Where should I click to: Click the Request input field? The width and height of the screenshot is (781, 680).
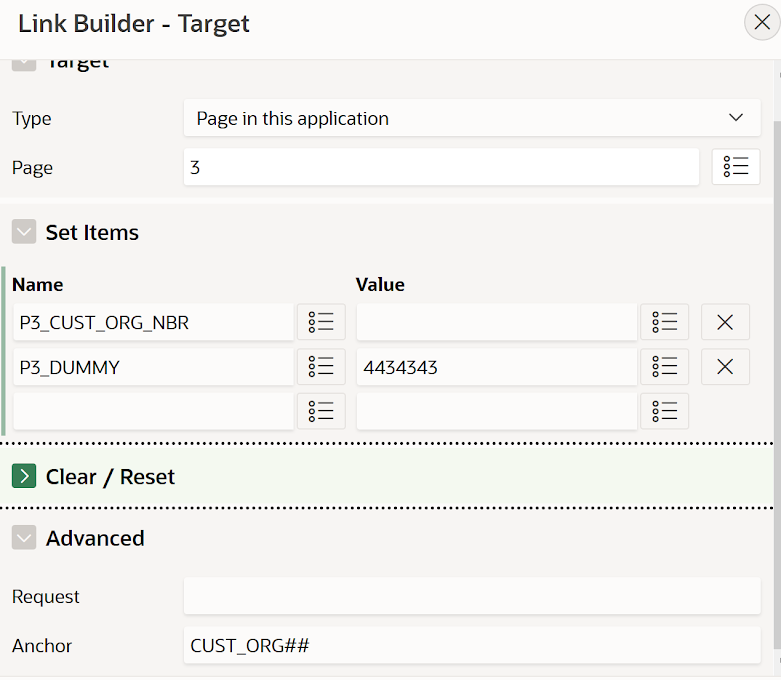pyautogui.click(x=472, y=596)
